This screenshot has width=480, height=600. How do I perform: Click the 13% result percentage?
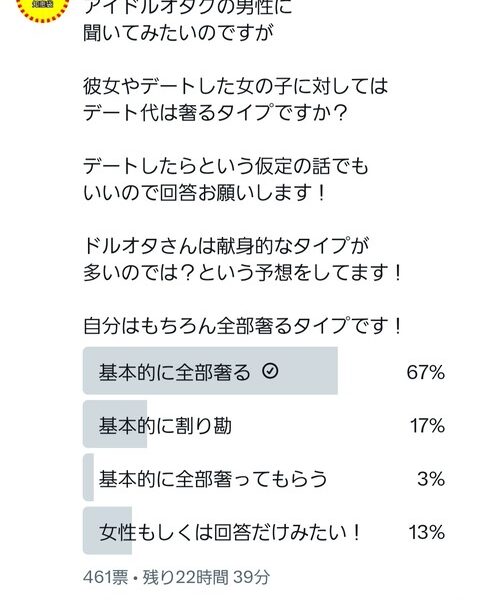tap(427, 532)
